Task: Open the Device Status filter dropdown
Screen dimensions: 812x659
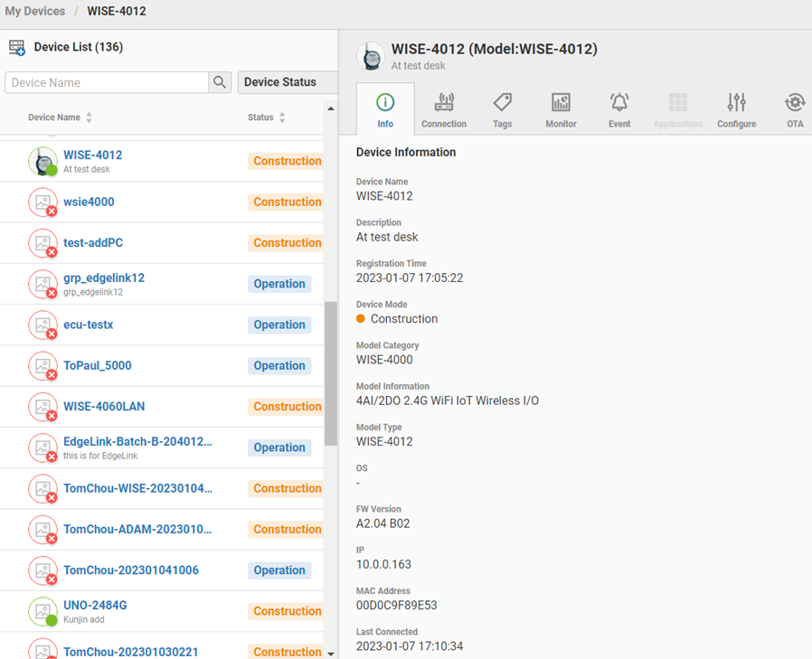Action: tap(287, 82)
